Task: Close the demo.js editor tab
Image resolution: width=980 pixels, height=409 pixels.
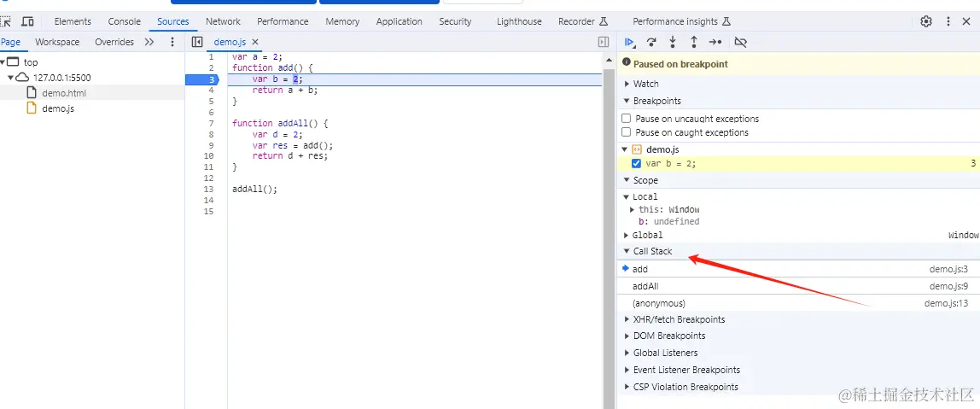Action: 255,42
